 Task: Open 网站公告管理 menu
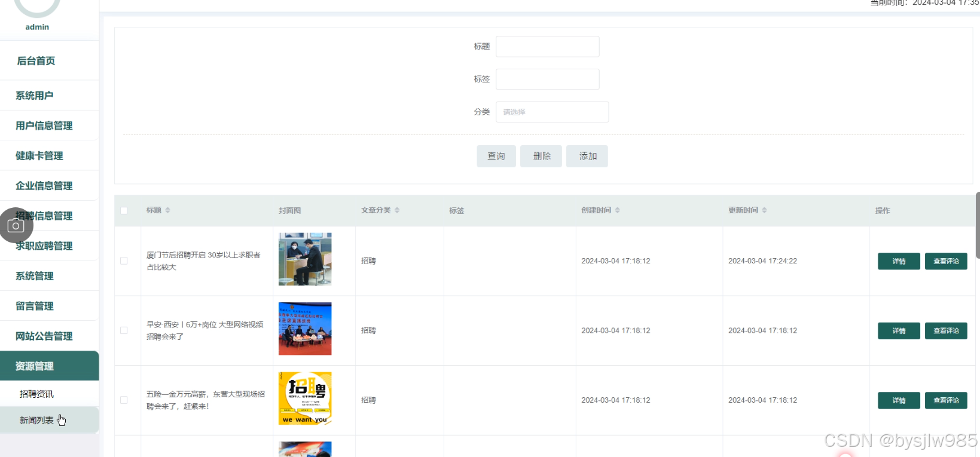50,336
